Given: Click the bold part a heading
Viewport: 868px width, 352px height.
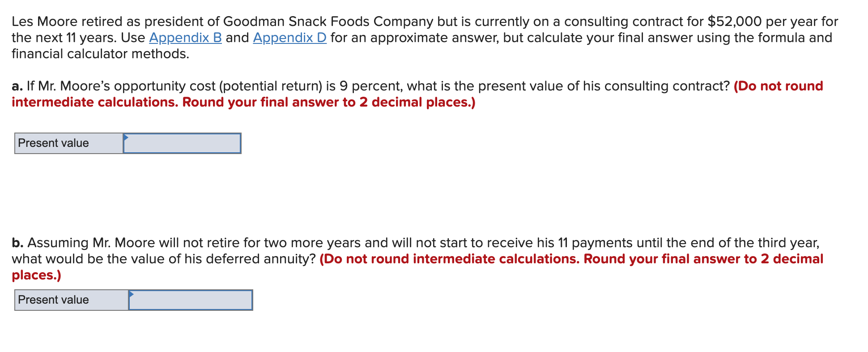Looking at the screenshot, I should pos(17,86).
